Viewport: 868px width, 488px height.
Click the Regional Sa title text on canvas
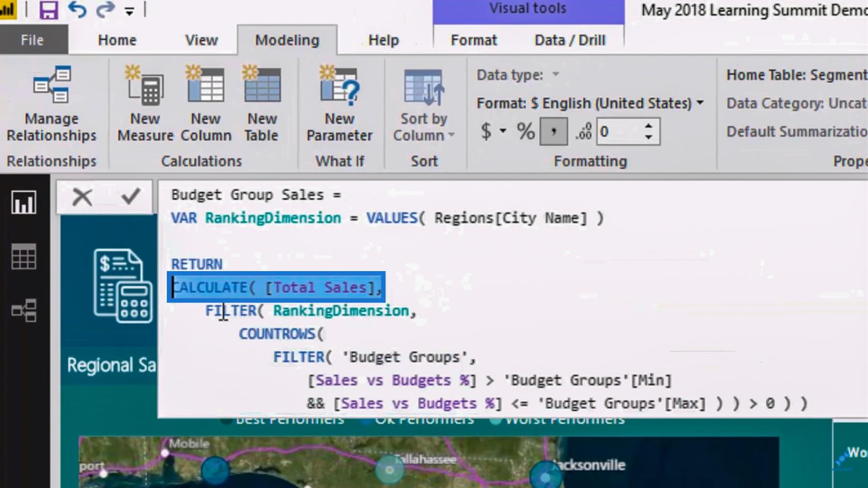coord(112,365)
